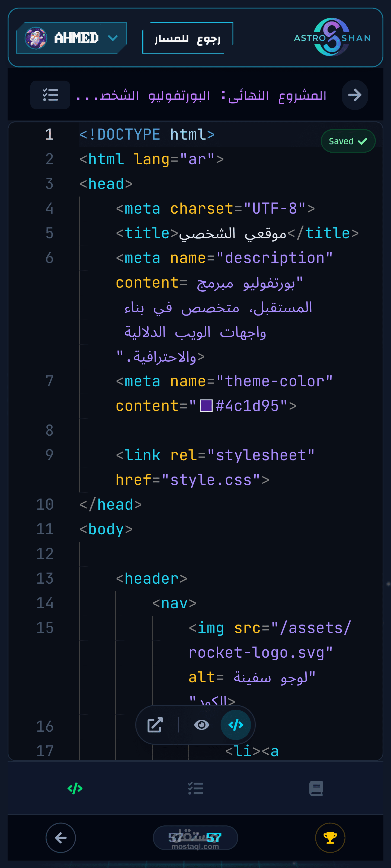This screenshot has width=391, height=868.
Task: Click the center score counter pill
Action: tap(195, 838)
